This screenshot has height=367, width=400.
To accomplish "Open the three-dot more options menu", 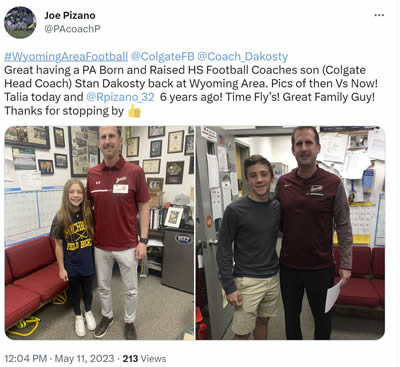I will click(379, 15).
